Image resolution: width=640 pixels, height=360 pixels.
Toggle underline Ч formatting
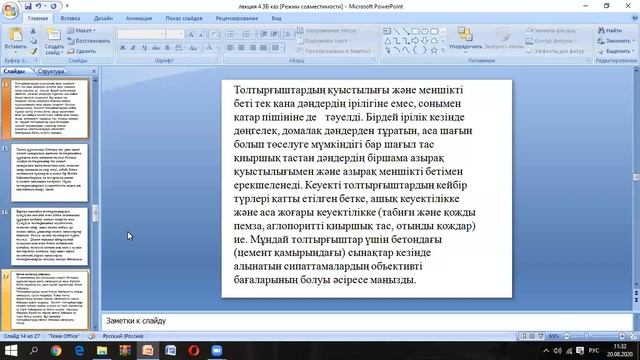point(144,48)
